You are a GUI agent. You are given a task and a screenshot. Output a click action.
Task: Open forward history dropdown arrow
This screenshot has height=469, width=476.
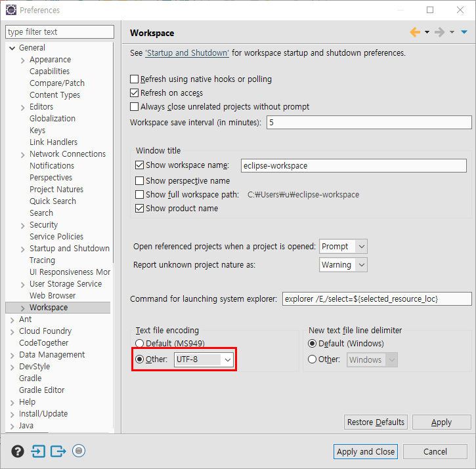[x=452, y=32]
